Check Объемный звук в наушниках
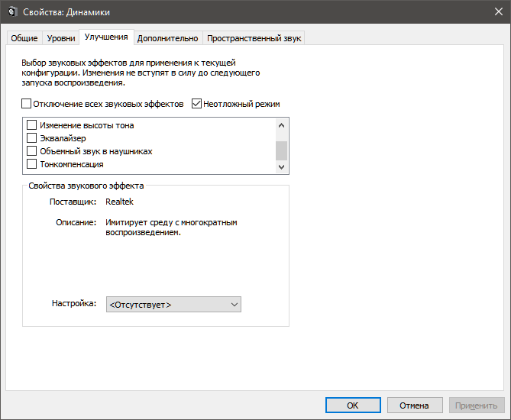This screenshot has width=511, height=420. coord(31,151)
